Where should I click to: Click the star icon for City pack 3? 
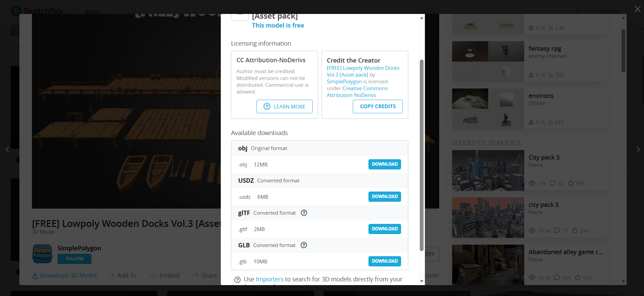tap(571, 183)
